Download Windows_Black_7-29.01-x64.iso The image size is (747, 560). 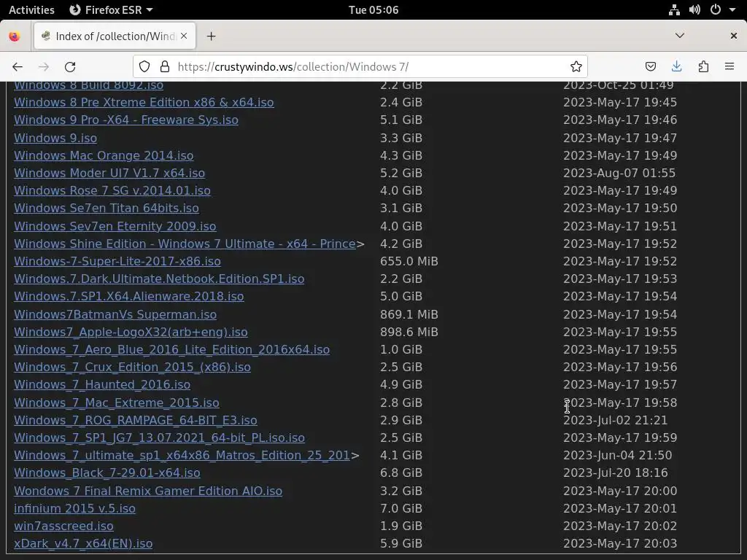point(107,472)
